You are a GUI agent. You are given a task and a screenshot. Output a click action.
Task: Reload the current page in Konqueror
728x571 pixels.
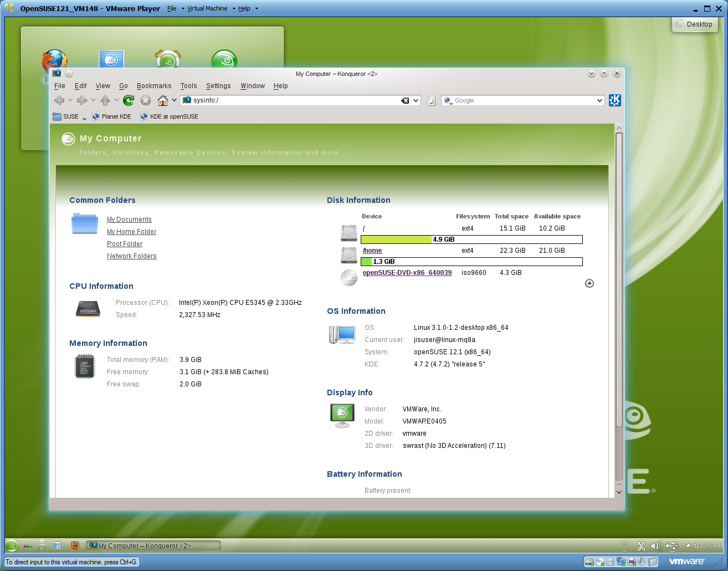129,100
